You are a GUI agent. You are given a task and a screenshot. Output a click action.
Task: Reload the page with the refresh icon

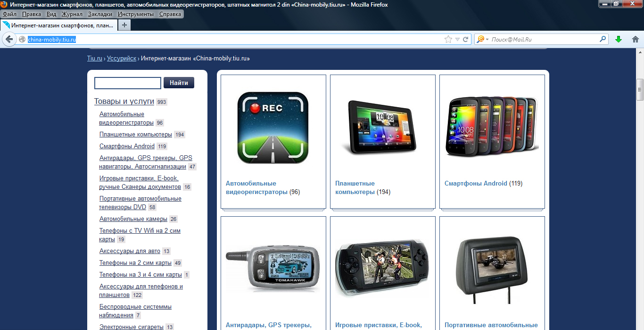pyautogui.click(x=465, y=40)
